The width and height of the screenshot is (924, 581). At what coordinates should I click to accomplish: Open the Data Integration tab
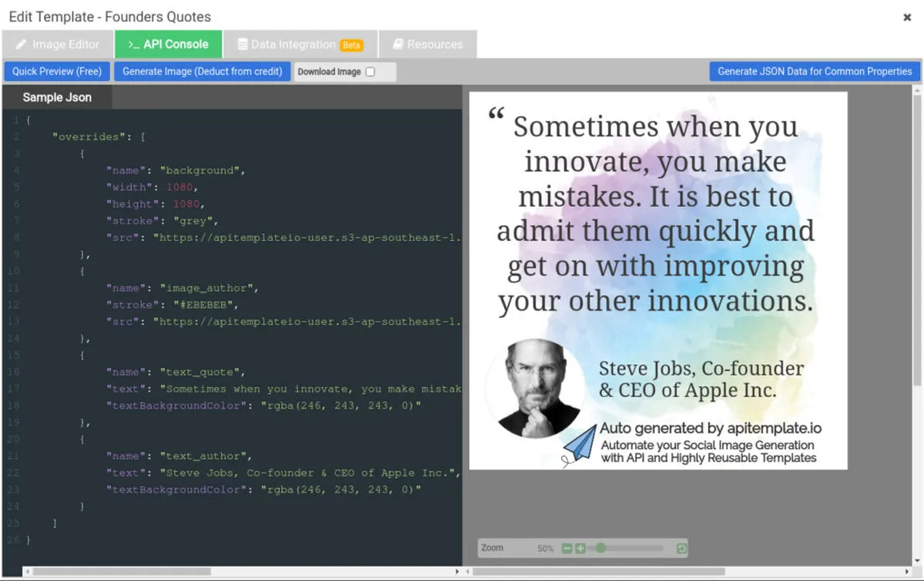299,45
